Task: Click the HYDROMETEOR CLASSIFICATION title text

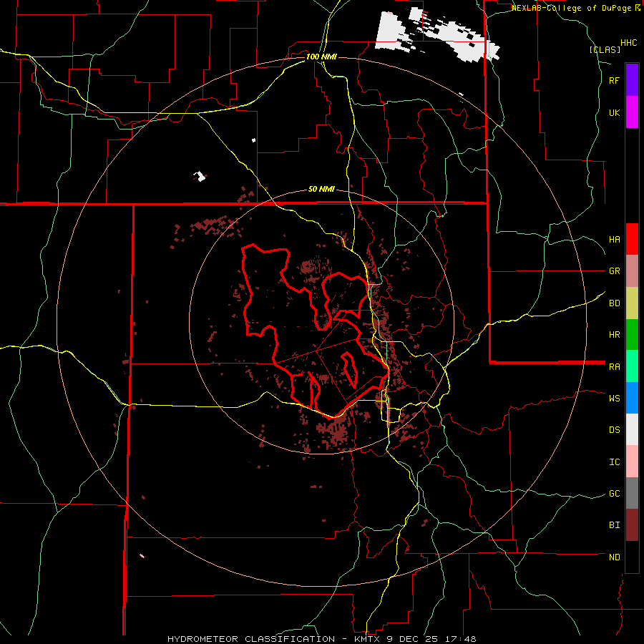Action: click(251, 639)
